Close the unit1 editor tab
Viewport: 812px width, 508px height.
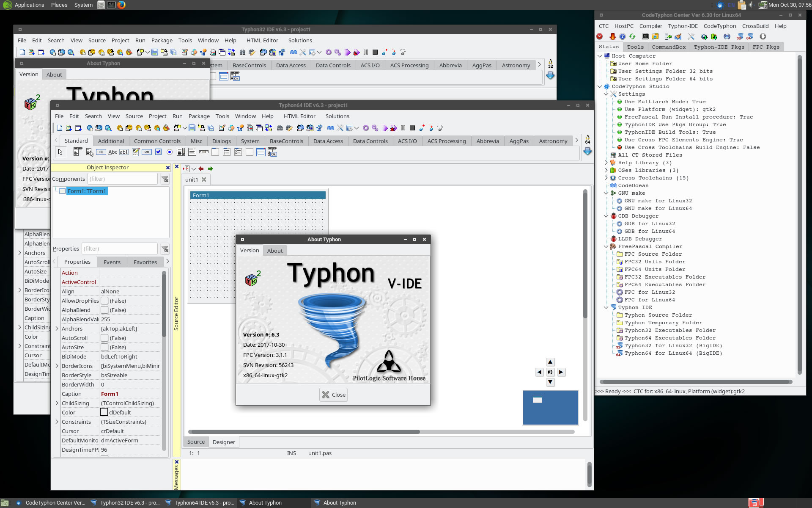204,179
